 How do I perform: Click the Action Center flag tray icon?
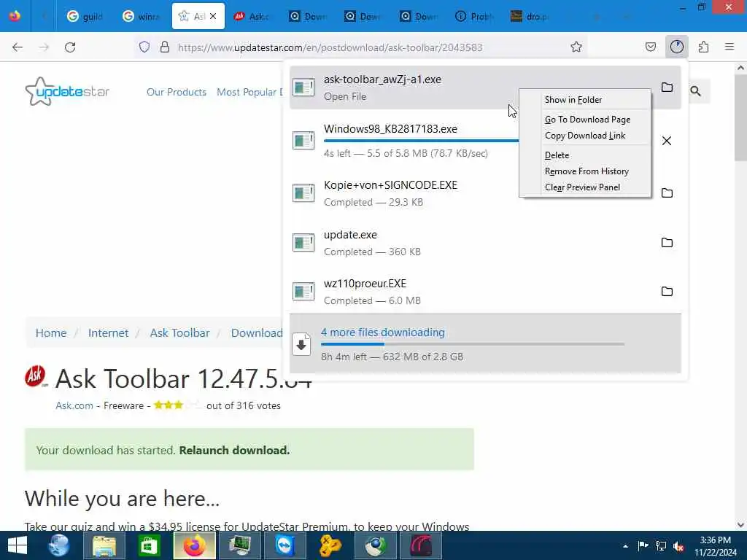point(643,546)
